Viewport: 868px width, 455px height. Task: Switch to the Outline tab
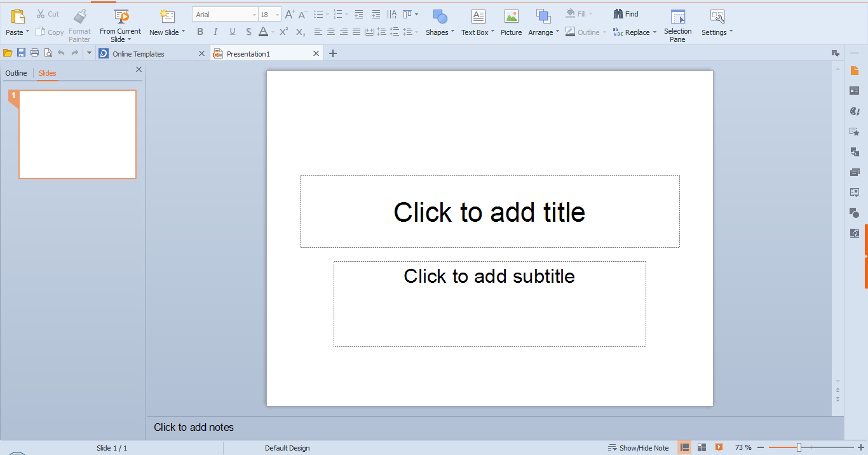point(17,73)
